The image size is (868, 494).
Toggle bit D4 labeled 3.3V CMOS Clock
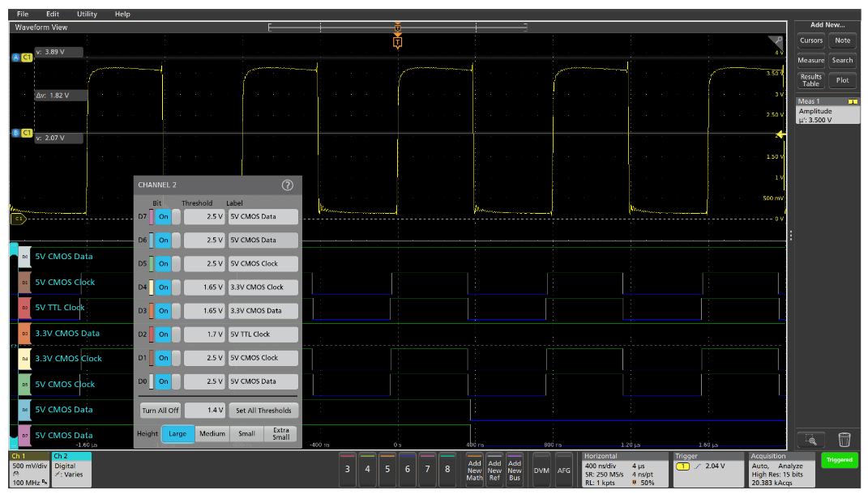(165, 285)
